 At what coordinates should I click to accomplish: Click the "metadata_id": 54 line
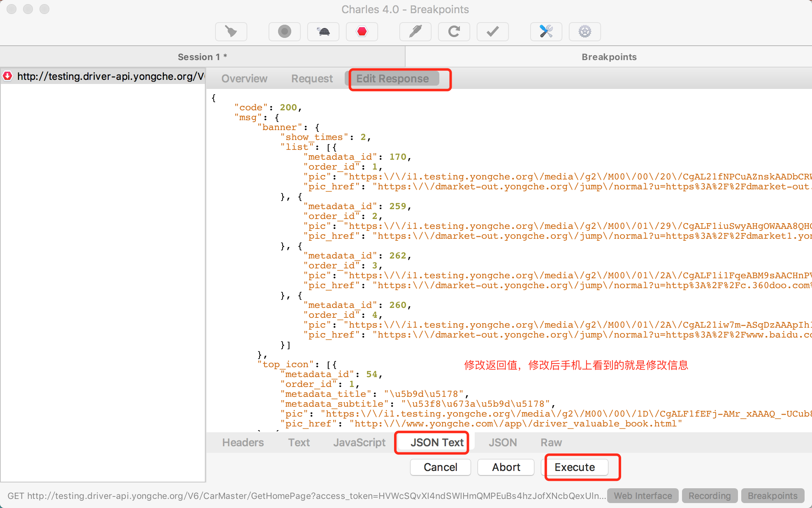click(332, 374)
